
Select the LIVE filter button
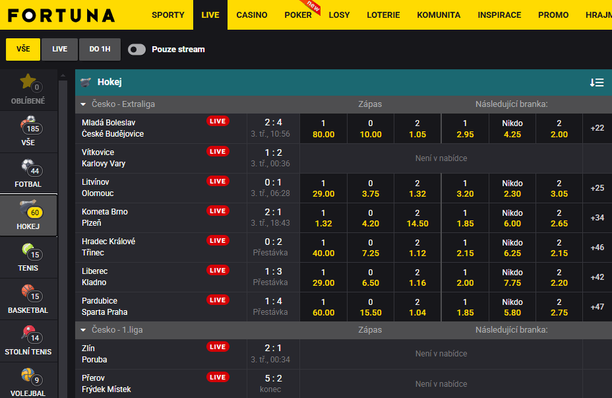[60, 49]
